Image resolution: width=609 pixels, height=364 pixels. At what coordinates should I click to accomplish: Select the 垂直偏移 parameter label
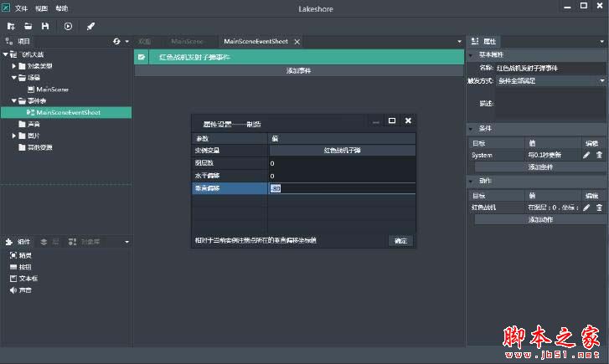point(230,188)
